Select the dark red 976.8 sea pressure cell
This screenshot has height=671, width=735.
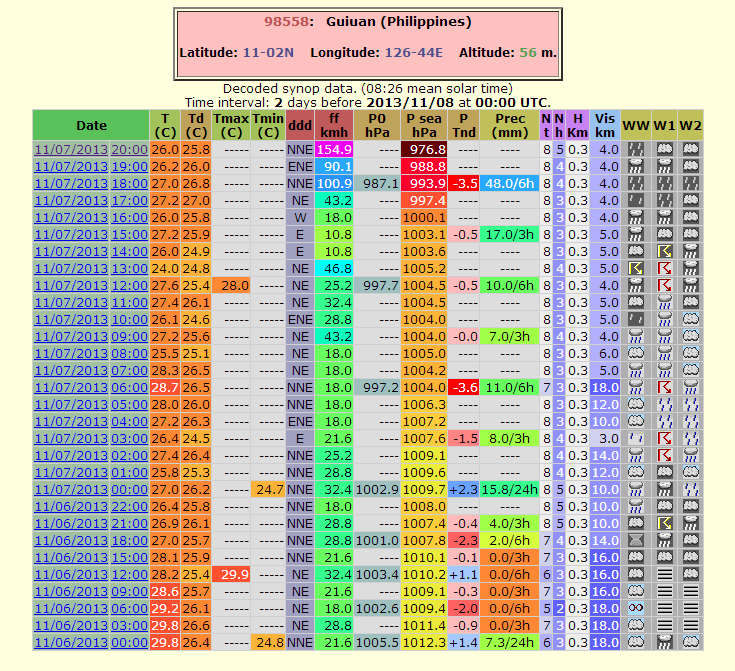click(424, 149)
